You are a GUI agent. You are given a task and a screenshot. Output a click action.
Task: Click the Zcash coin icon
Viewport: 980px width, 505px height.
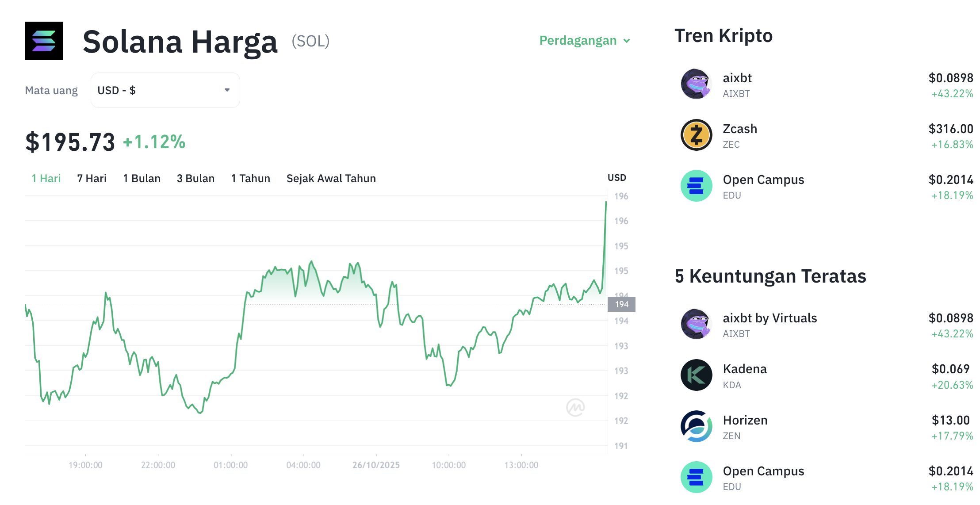[x=696, y=135]
